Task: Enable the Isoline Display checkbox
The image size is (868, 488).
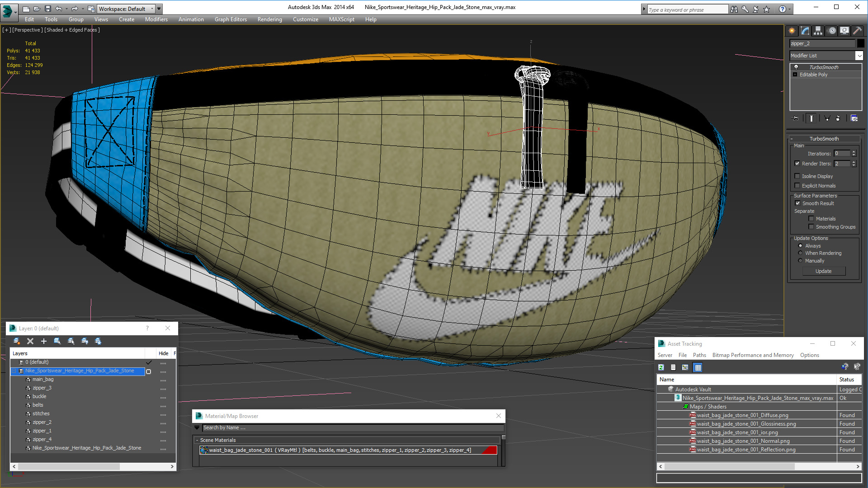Action: (797, 176)
